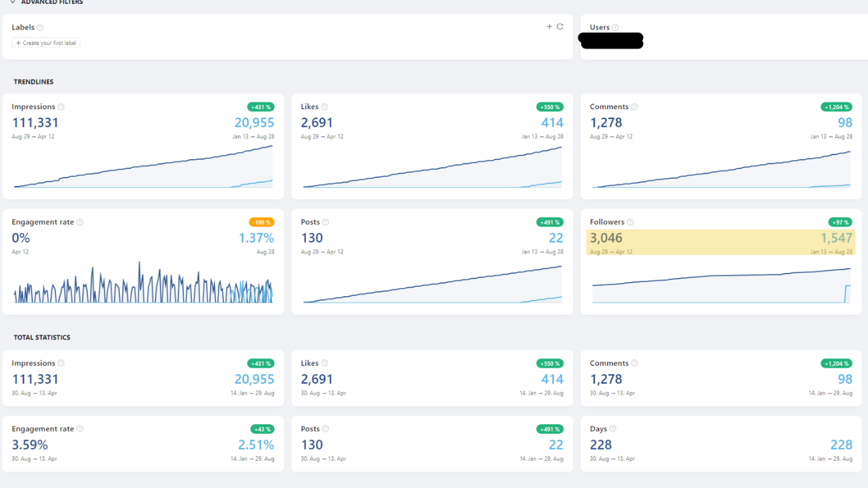
Task: Open Comments help icon in Total Statistics
Action: (635, 363)
